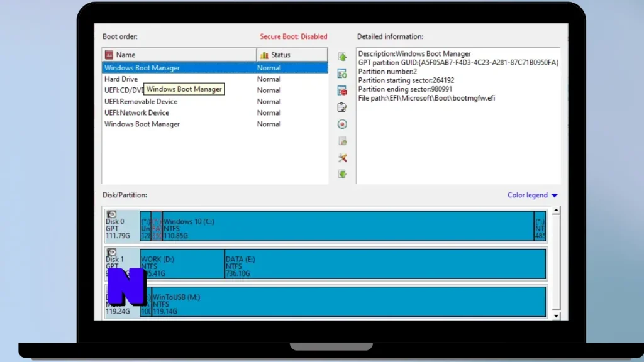
Task: Select the WinToUSB (M:) partition
Action: 348,302
